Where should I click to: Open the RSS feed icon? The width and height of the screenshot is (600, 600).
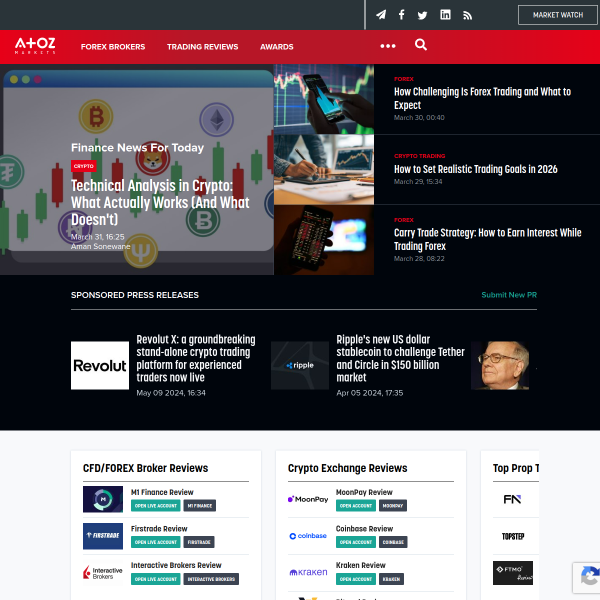pos(467,15)
